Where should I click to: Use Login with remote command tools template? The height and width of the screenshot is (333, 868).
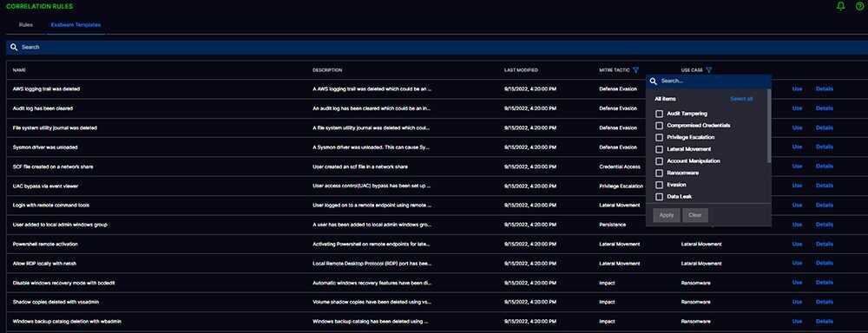tap(797, 206)
